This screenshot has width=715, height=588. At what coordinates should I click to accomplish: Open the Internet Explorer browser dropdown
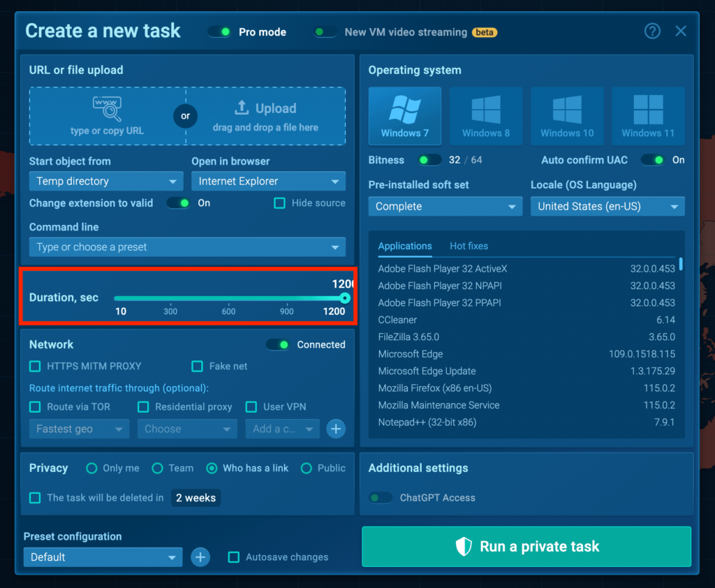[268, 182]
